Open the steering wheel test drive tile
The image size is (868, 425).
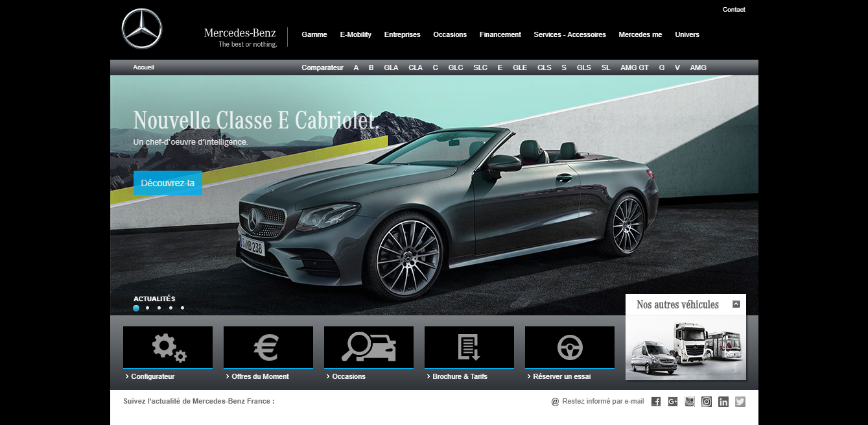tap(570, 347)
